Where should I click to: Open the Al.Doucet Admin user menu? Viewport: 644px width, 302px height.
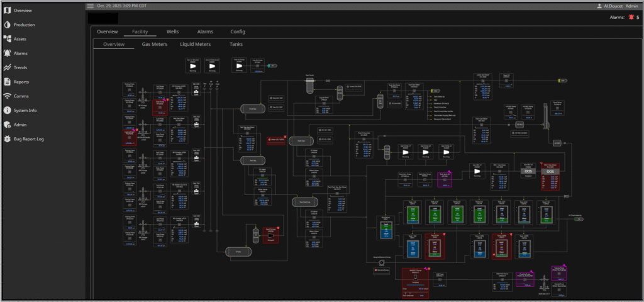(x=618, y=6)
